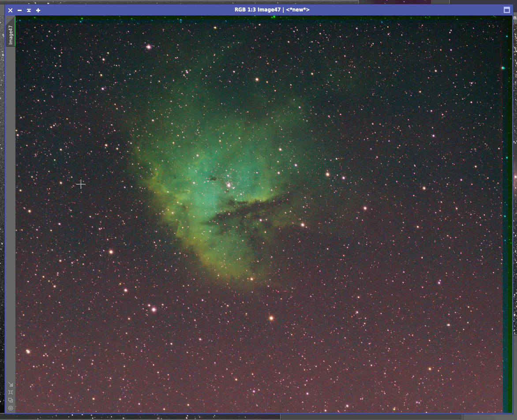
Task: Click the bright orange star below the nebula
Action: pyautogui.click(x=271, y=318)
